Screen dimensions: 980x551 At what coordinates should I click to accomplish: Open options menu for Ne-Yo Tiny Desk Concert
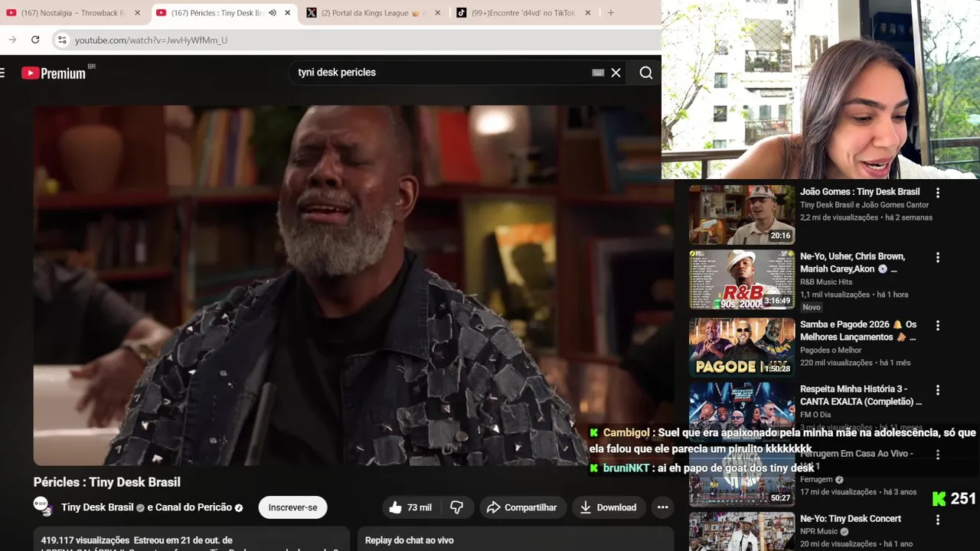point(938,520)
